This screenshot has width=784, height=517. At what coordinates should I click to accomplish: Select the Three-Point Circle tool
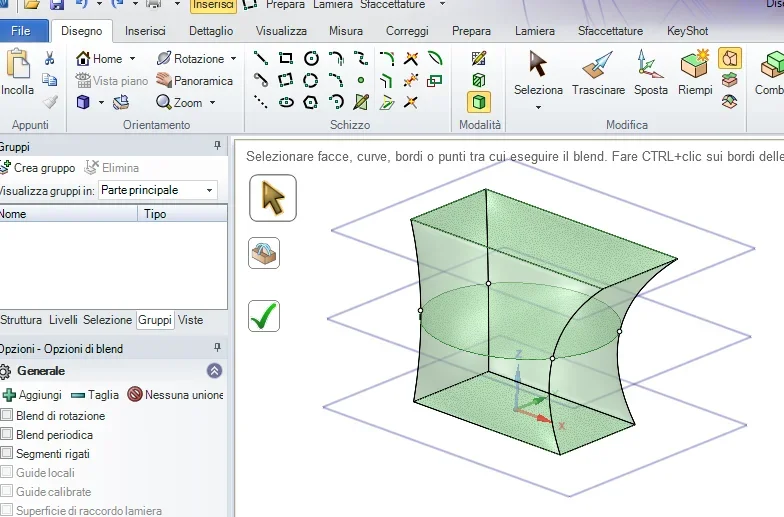[311, 80]
